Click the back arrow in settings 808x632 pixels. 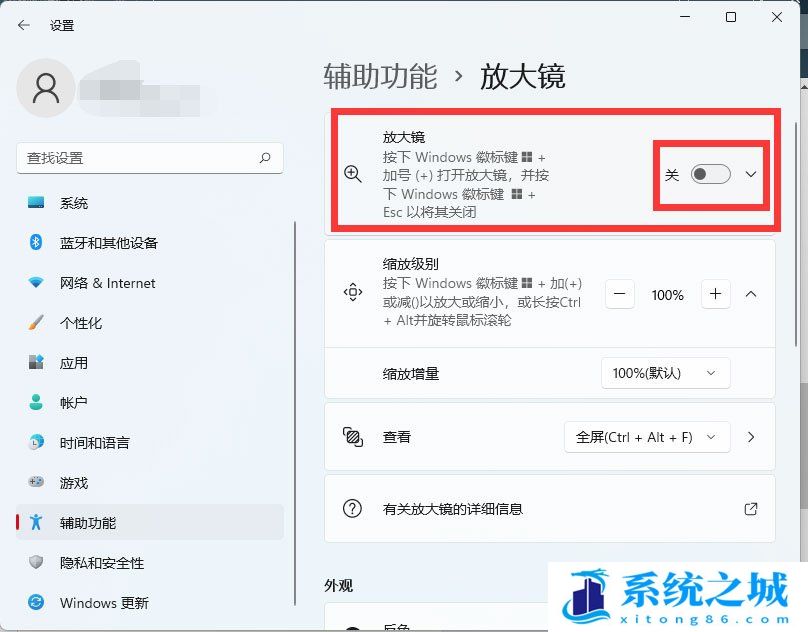[x=23, y=25]
